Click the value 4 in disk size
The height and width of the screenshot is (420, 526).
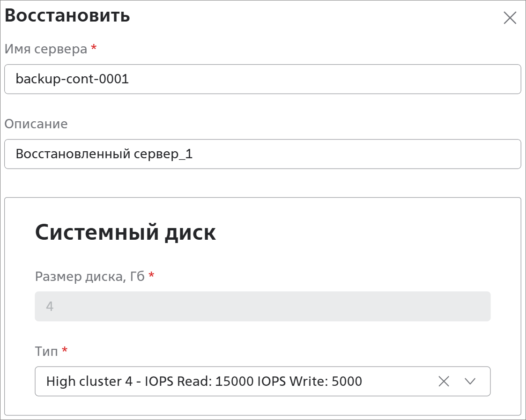[x=50, y=307]
